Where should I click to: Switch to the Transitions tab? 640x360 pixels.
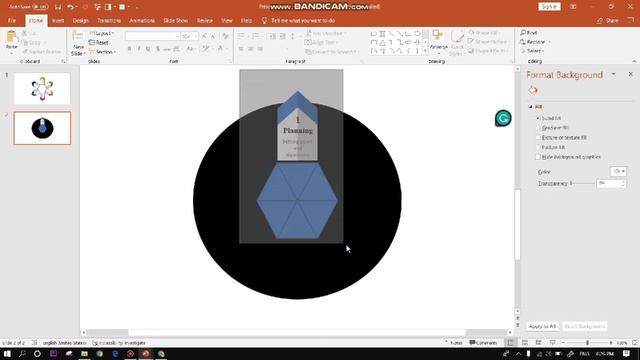(109, 20)
